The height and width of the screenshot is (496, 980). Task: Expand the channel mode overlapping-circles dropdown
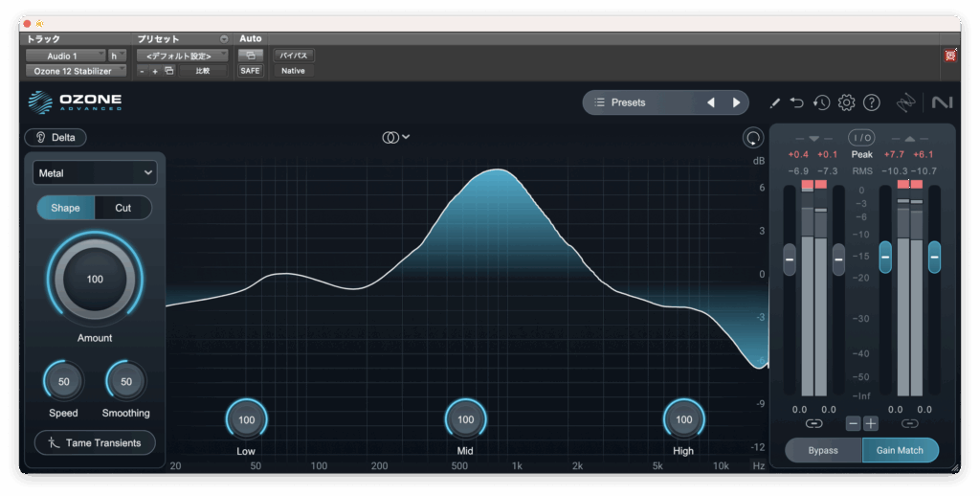pos(395,137)
